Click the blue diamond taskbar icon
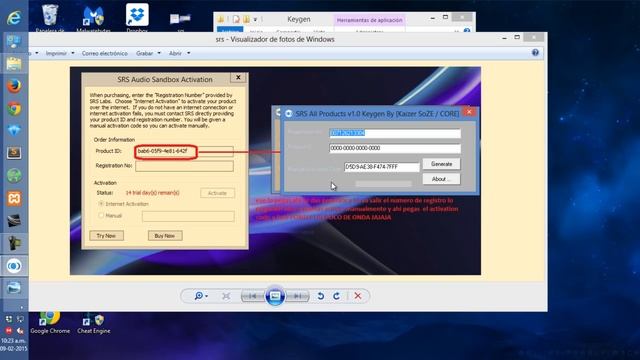Image resolution: width=640 pixels, height=360 pixels. pos(14,131)
